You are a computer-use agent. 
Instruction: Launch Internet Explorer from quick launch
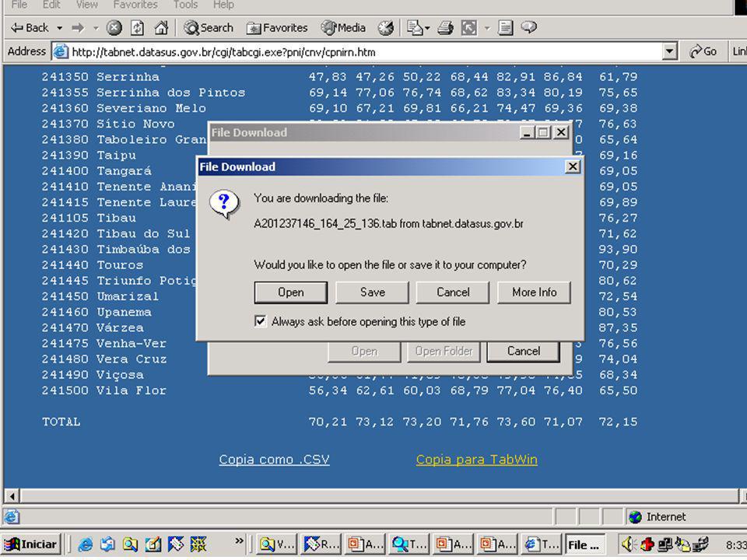point(86,544)
